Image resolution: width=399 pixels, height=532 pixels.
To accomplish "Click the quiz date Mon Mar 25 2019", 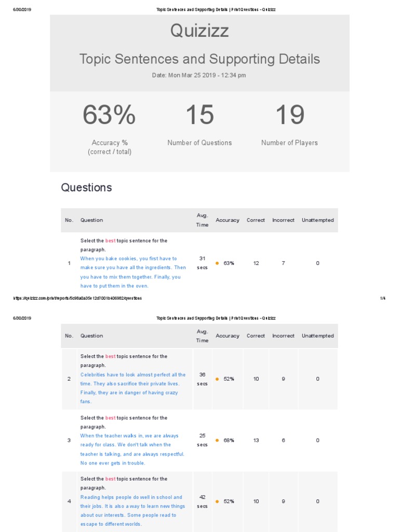I will [199, 75].
